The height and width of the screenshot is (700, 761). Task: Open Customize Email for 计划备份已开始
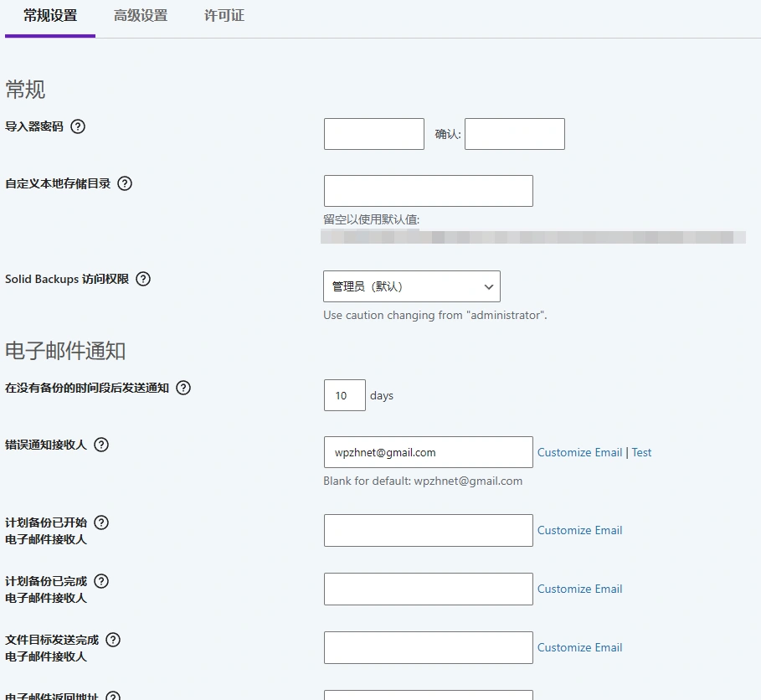click(x=579, y=530)
